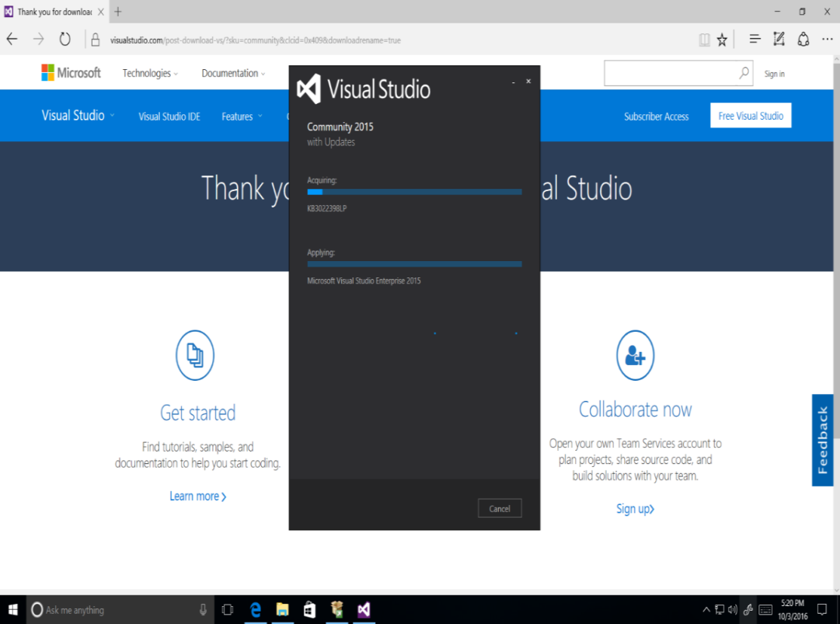Open the Visual Studio IDE nav item
The height and width of the screenshot is (624, 840).
[169, 117]
